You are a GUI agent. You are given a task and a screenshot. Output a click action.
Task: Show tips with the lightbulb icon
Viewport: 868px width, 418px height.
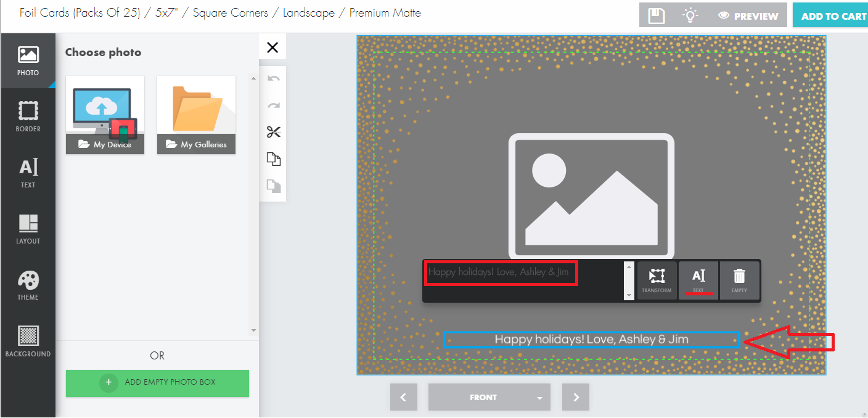(x=690, y=16)
